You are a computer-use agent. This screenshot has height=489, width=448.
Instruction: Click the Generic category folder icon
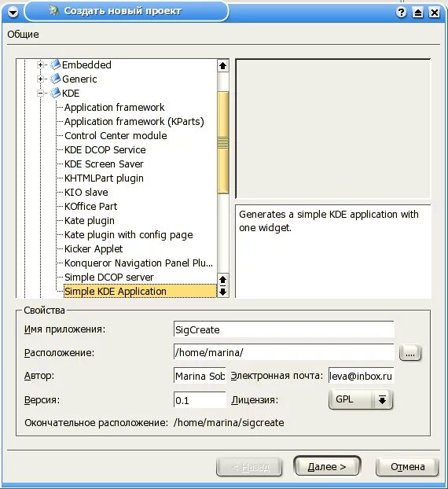point(55,79)
